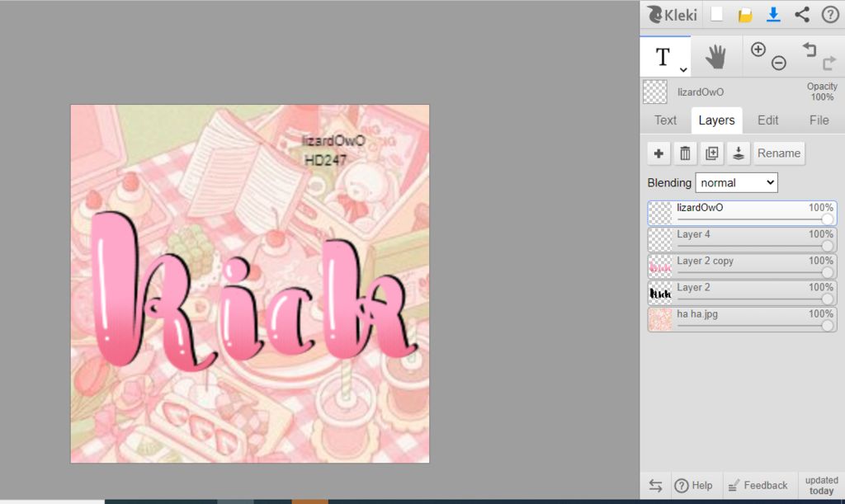Click the lizardOwO text on canvas
This screenshot has width=845, height=504.
pos(333,140)
